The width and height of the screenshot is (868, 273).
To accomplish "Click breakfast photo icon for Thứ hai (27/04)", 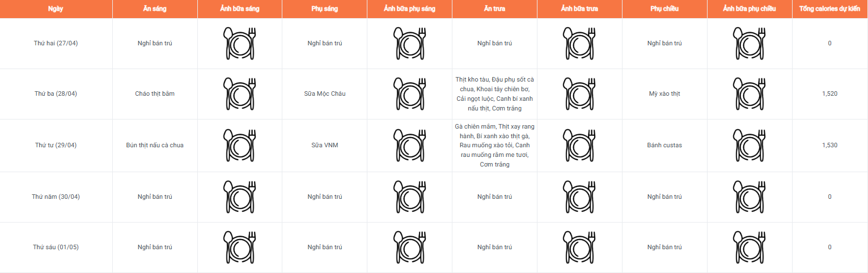I will click(239, 43).
